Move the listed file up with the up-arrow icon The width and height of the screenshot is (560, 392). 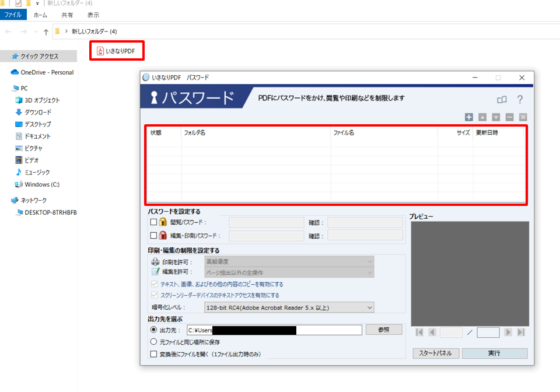tap(482, 117)
